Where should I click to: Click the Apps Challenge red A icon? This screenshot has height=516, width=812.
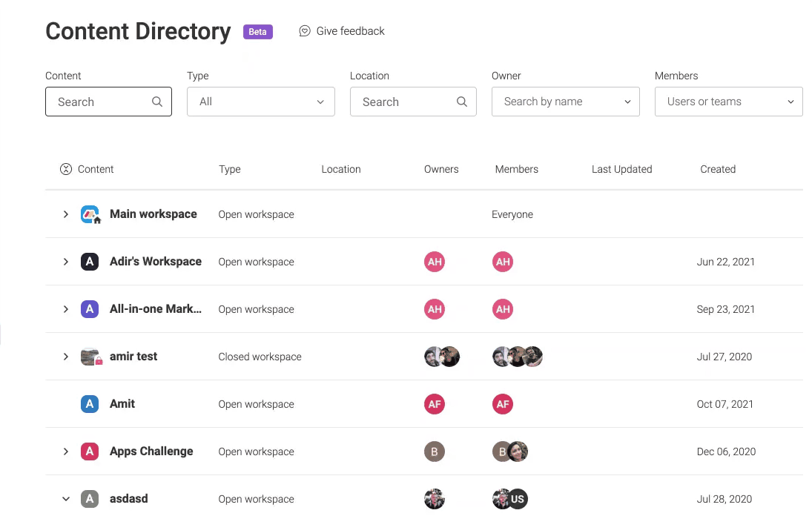pyautogui.click(x=90, y=451)
